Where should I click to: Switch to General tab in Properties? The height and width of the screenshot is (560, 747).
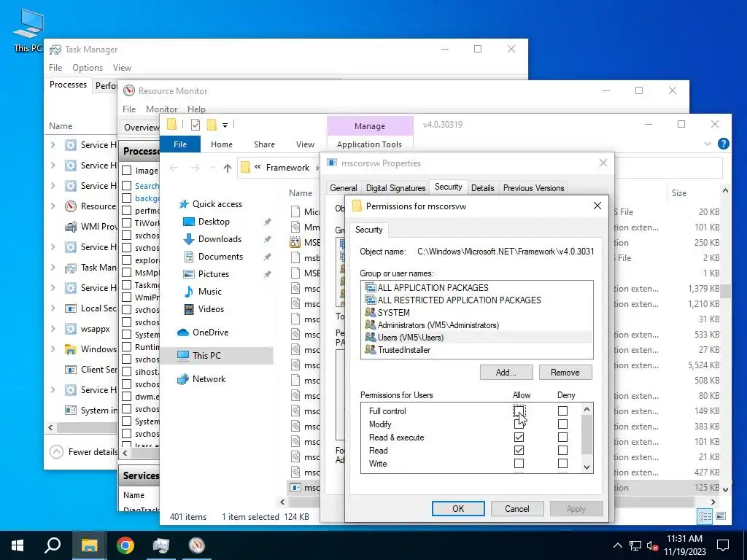343,188
